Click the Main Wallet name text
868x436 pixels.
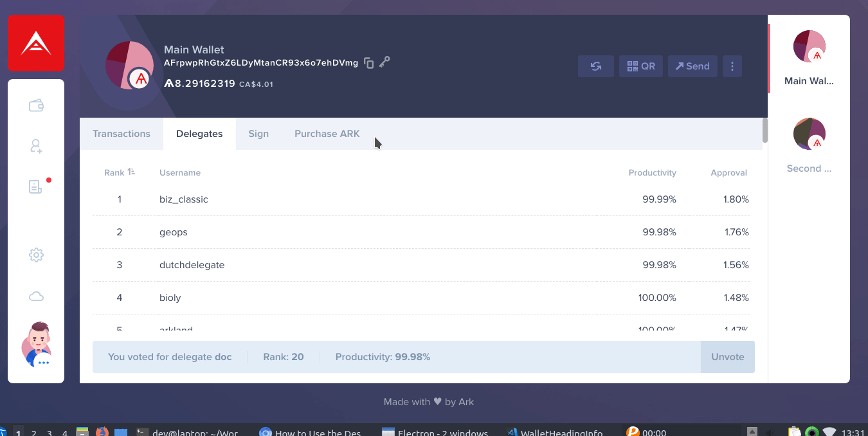[194, 50]
